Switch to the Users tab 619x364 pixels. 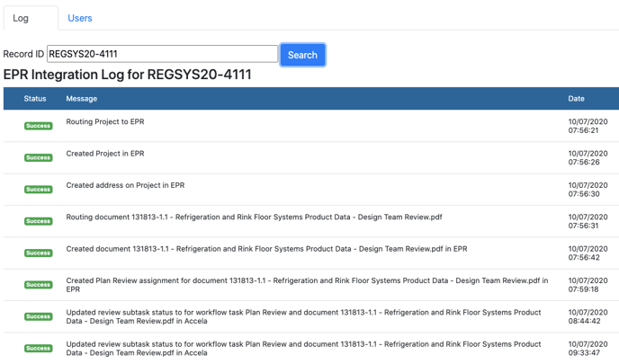tap(79, 18)
